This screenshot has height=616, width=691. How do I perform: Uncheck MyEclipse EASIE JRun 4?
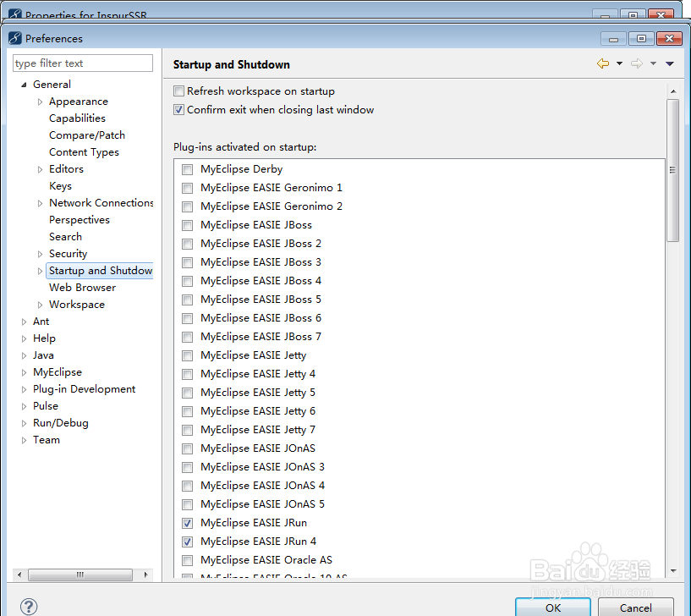[187, 542]
